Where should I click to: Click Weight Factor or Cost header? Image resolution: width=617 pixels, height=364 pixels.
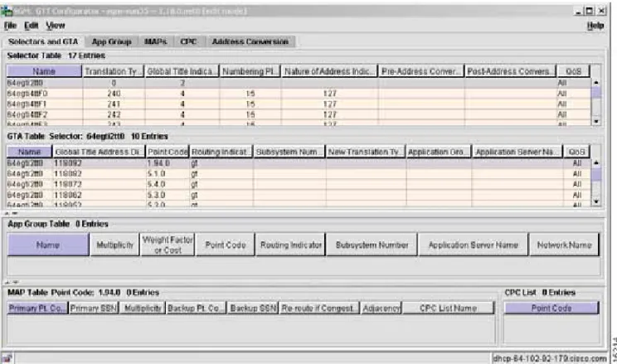(x=168, y=245)
